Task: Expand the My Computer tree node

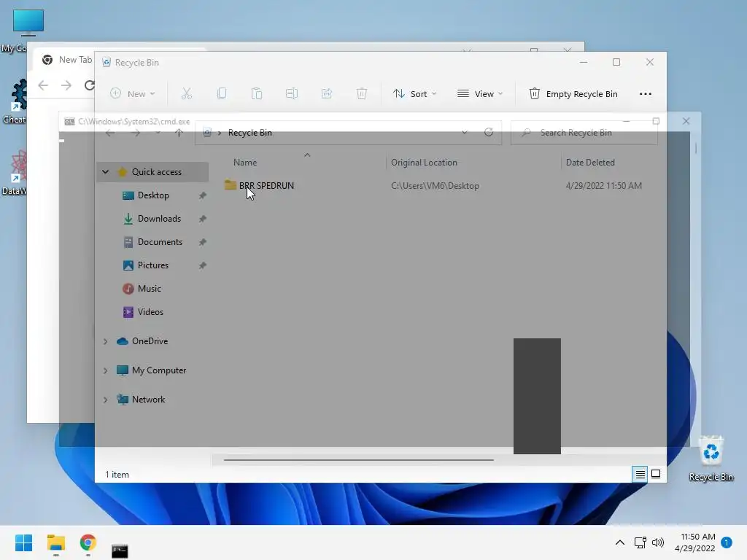Action: 105,370
